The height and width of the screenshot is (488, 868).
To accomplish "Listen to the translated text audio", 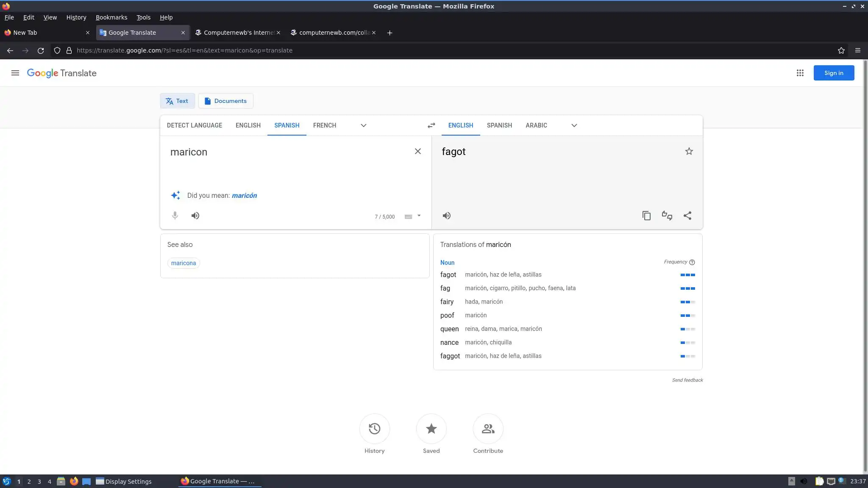I will 446,216.
